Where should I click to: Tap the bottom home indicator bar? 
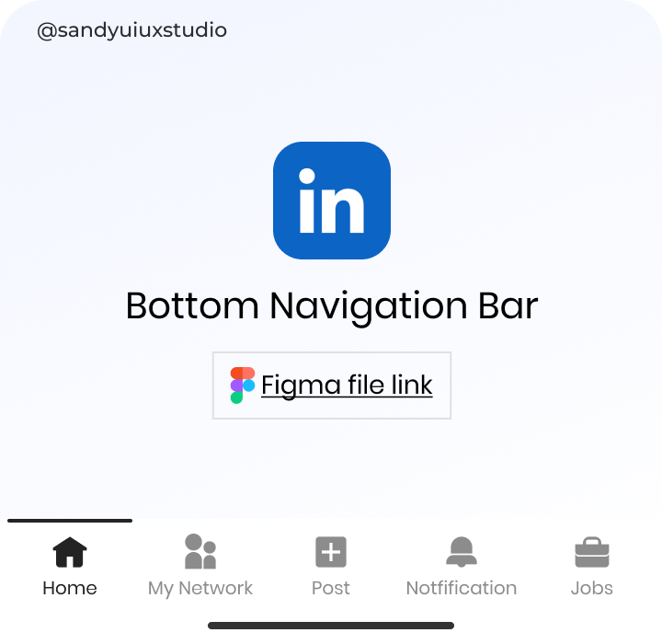click(x=331, y=626)
